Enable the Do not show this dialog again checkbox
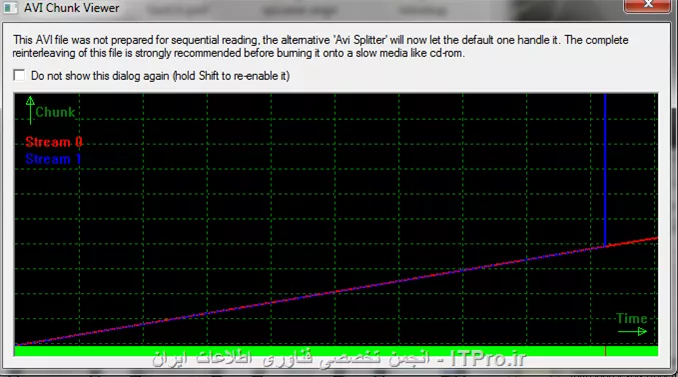The image size is (678, 377). click(x=19, y=75)
